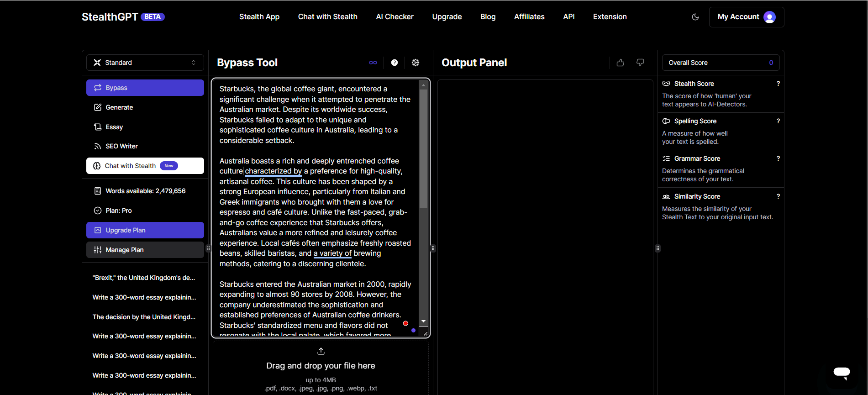Screen dimensions: 868x395
Task: Open the Standard mode dropdown
Action: (145, 63)
